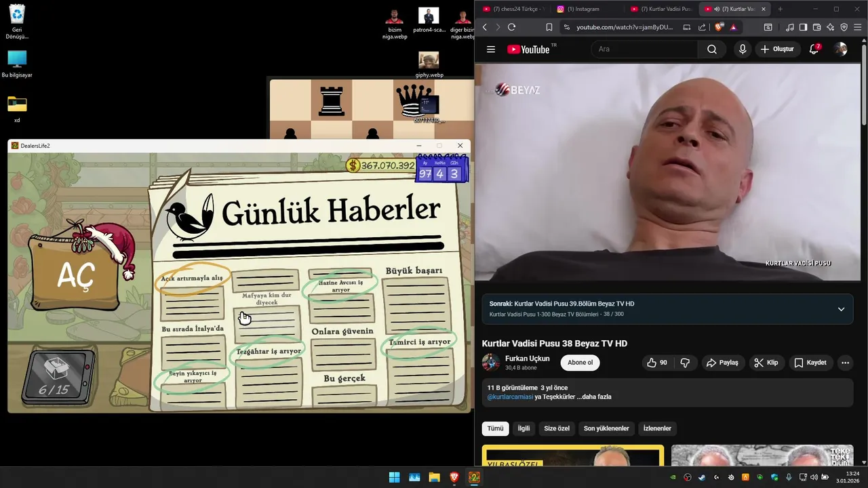
Task: Click "Tezgâhtar iş arıyor" newspaper headline
Action: point(269,351)
